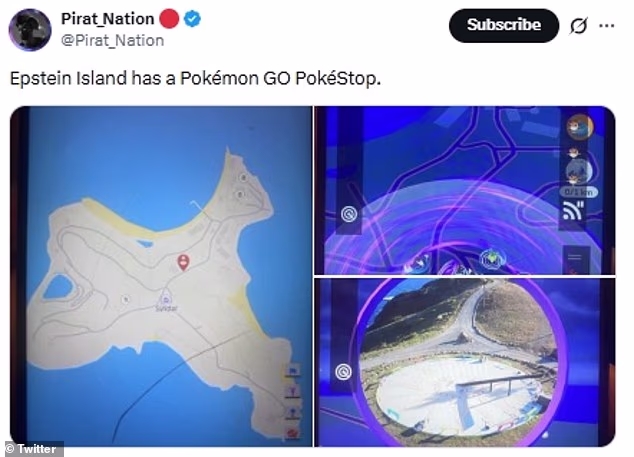The height and width of the screenshot is (457, 634).
Task: Click the Grok slashed-circle icon
Action: [x=577, y=26]
